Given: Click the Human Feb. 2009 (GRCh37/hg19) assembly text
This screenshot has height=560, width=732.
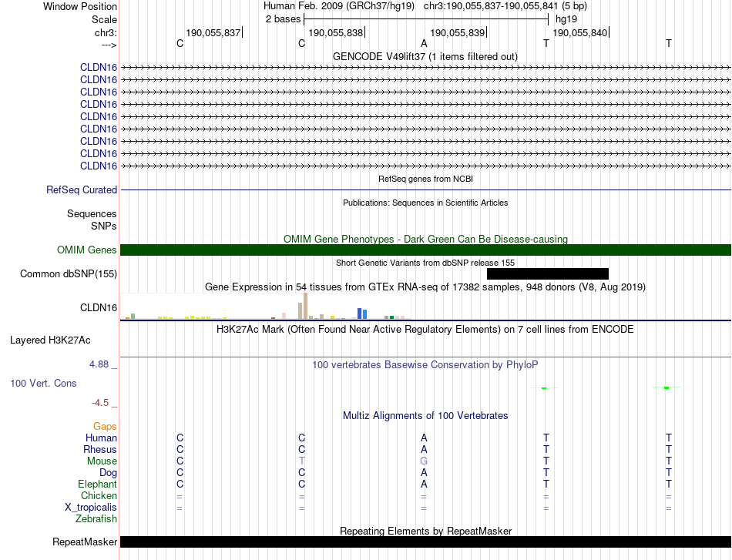Looking at the screenshot, I should [x=339, y=6].
